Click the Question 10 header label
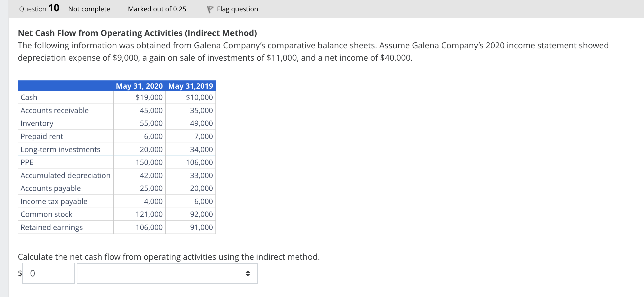 (39, 8)
